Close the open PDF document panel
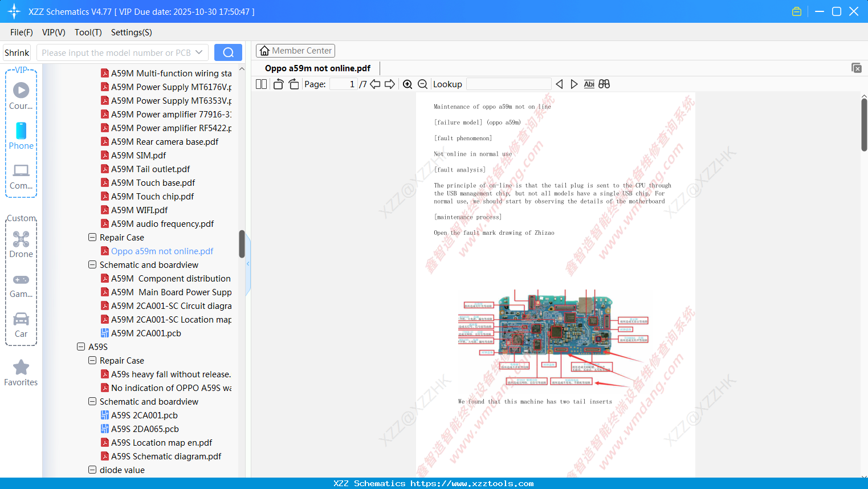Screen dimensions: 868x489 [x=857, y=68]
